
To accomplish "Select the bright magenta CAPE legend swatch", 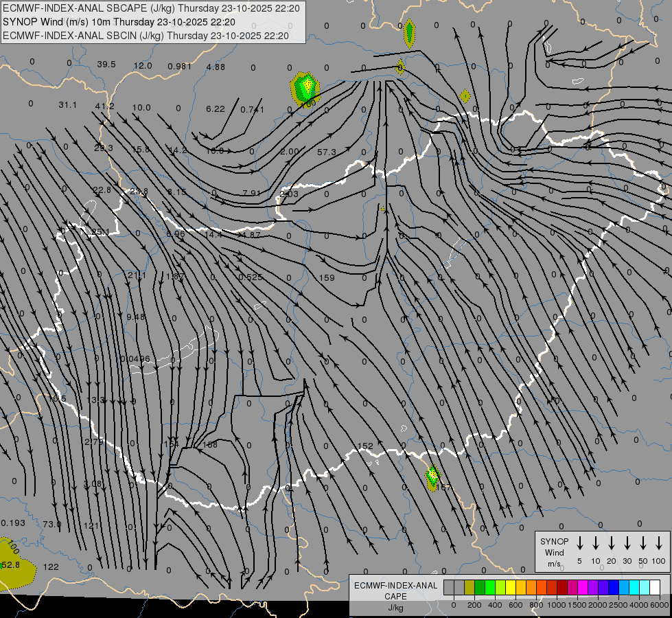I will tap(583, 587).
